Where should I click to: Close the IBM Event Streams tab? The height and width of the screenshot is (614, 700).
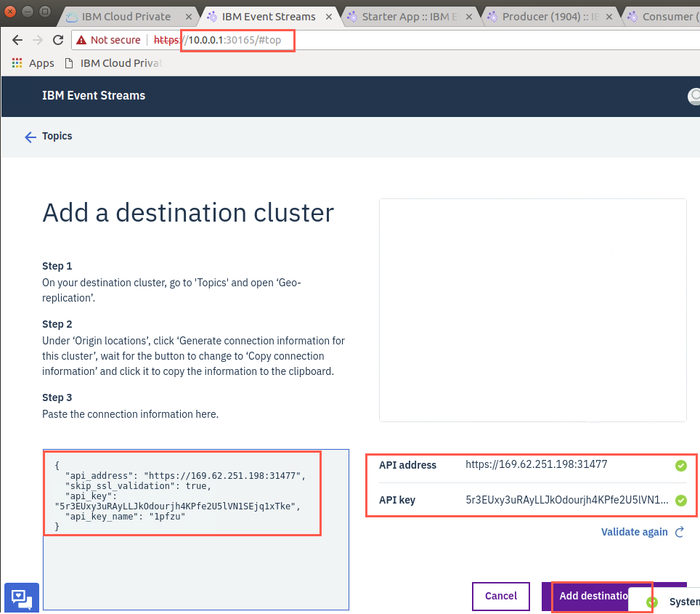pyautogui.click(x=329, y=17)
